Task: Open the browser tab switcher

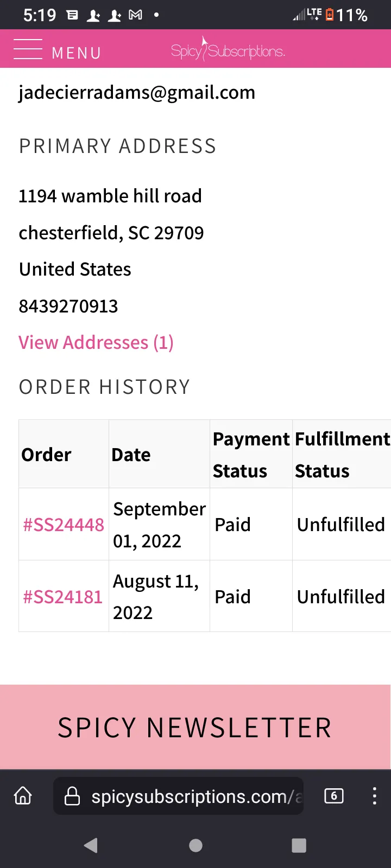Action: click(x=333, y=796)
